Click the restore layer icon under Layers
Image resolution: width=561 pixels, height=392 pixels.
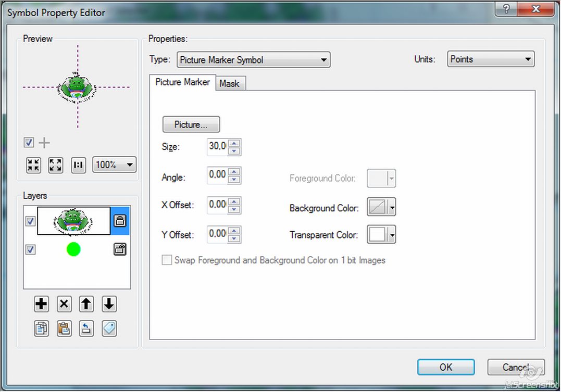(x=86, y=328)
